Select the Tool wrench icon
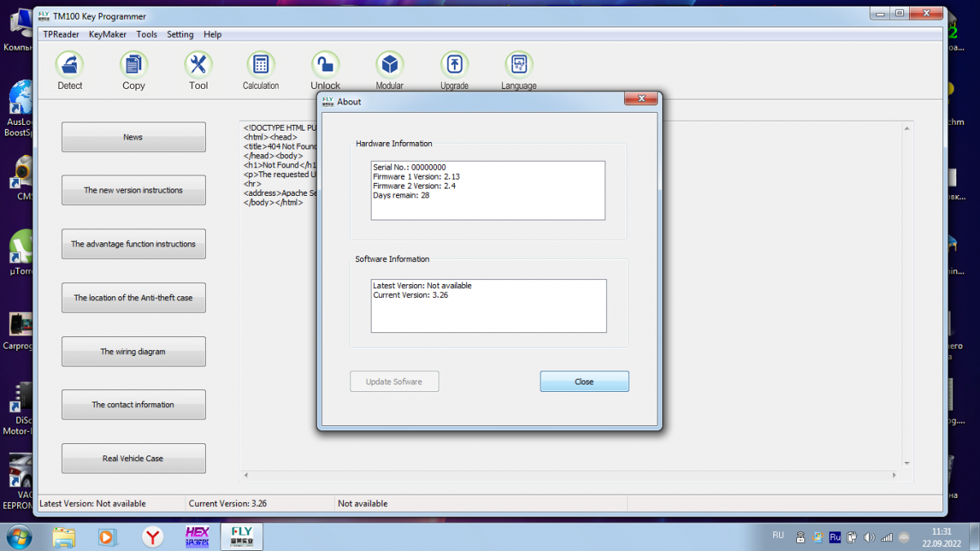The height and width of the screenshot is (551, 980). (x=198, y=65)
